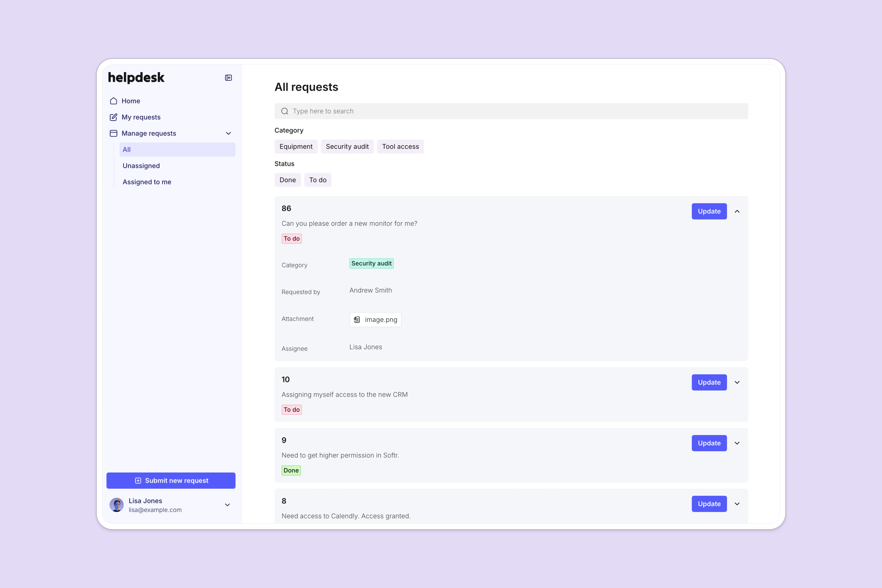The image size is (882, 588).
Task: Click the plus icon on Submit new request
Action: coord(138,480)
